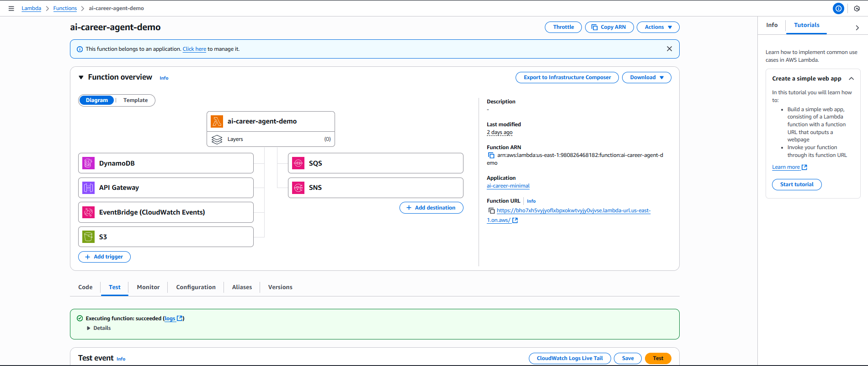Open the blue info panel icon at top right
The height and width of the screenshot is (366, 868).
tap(838, 8)
